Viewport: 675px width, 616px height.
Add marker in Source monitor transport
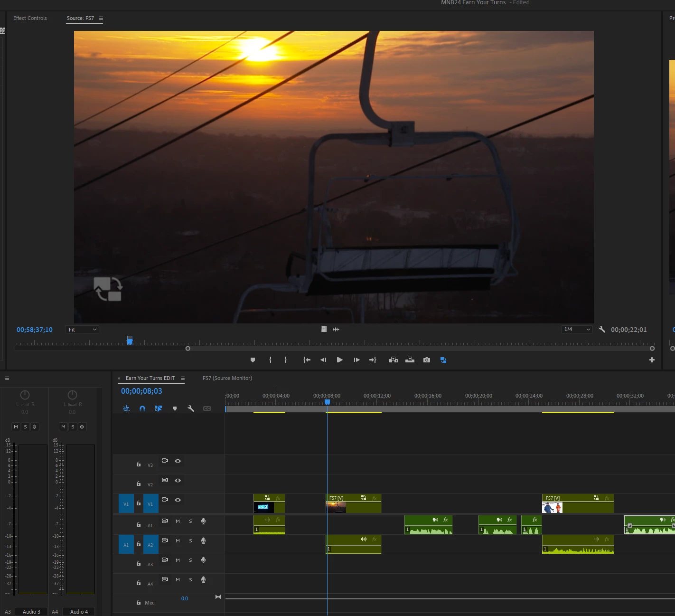pos(253,360)
